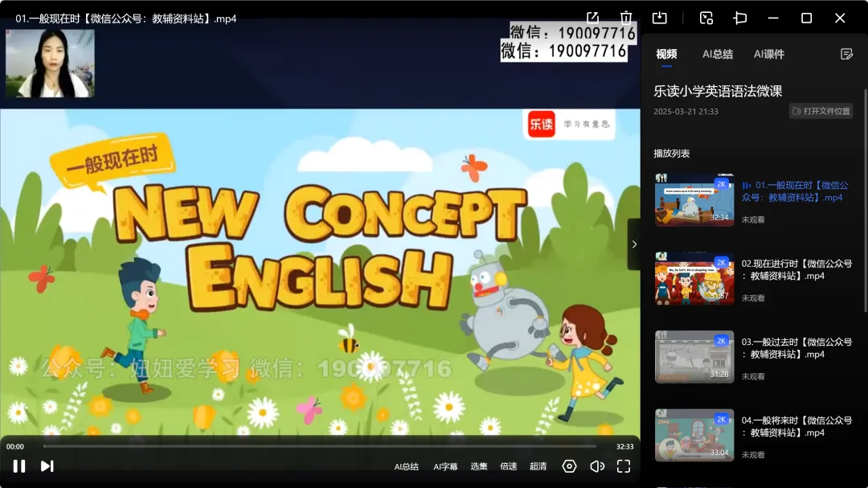Seek along the video progress bar
This screenshot has height=488, width=868.
point(320,446)
